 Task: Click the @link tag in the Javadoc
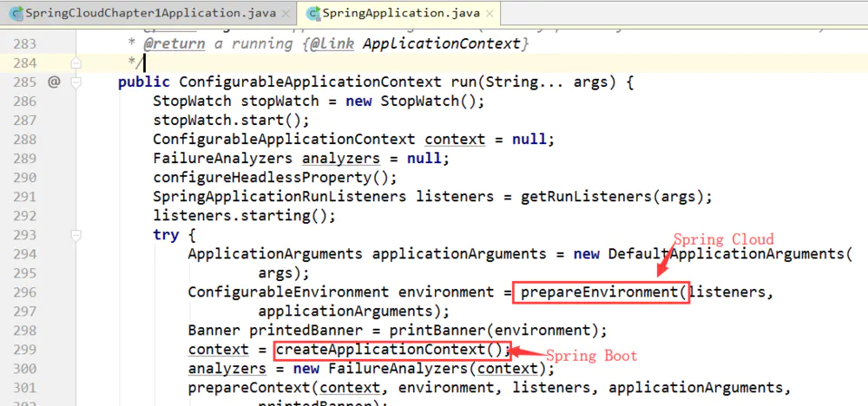332,43
